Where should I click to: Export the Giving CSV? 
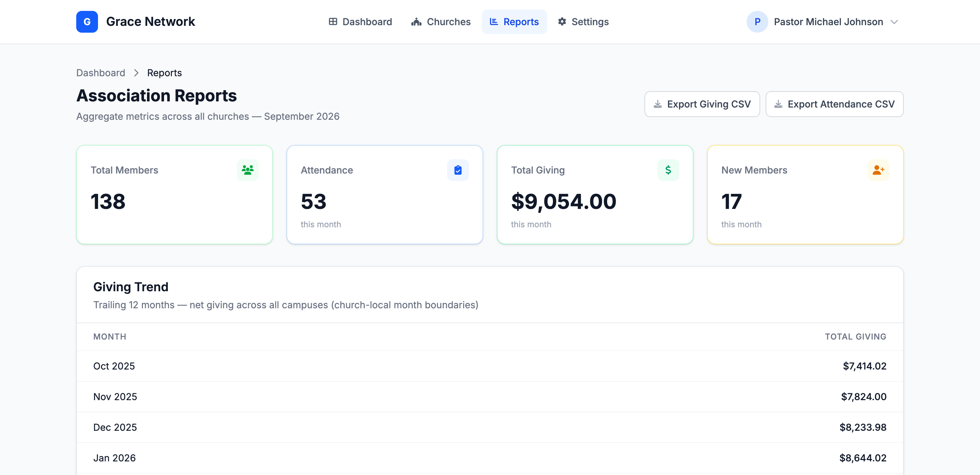pyautogui.click(x=702, y=104)
